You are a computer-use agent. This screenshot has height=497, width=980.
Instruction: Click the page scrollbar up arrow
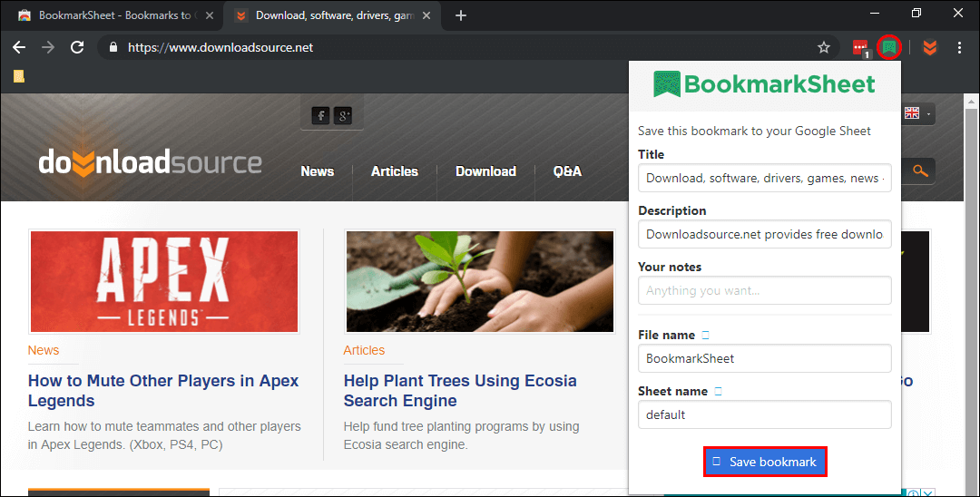point(971,101)
